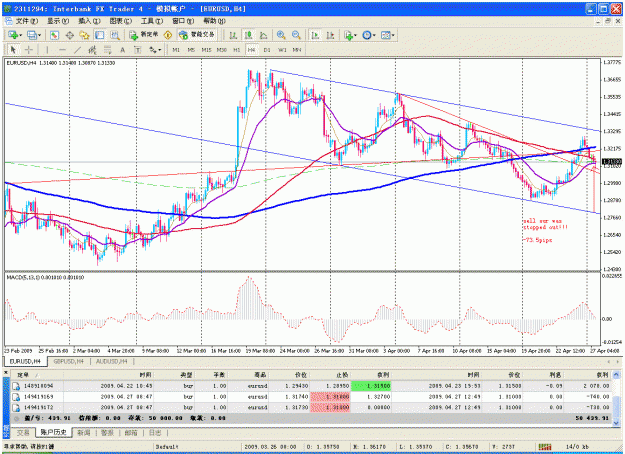Select the cursor arrow tool

click(13, 50)
